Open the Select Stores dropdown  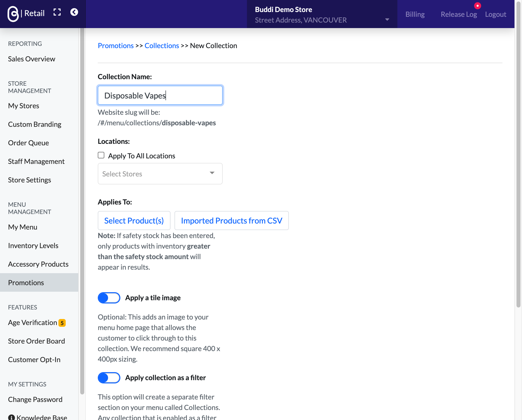tap(160, 174)
